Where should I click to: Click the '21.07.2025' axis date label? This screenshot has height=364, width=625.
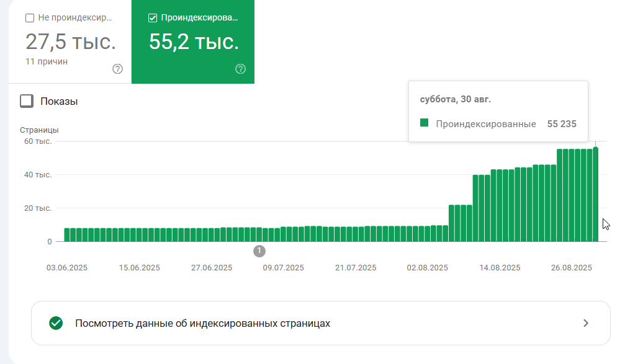tap(356, 268)
